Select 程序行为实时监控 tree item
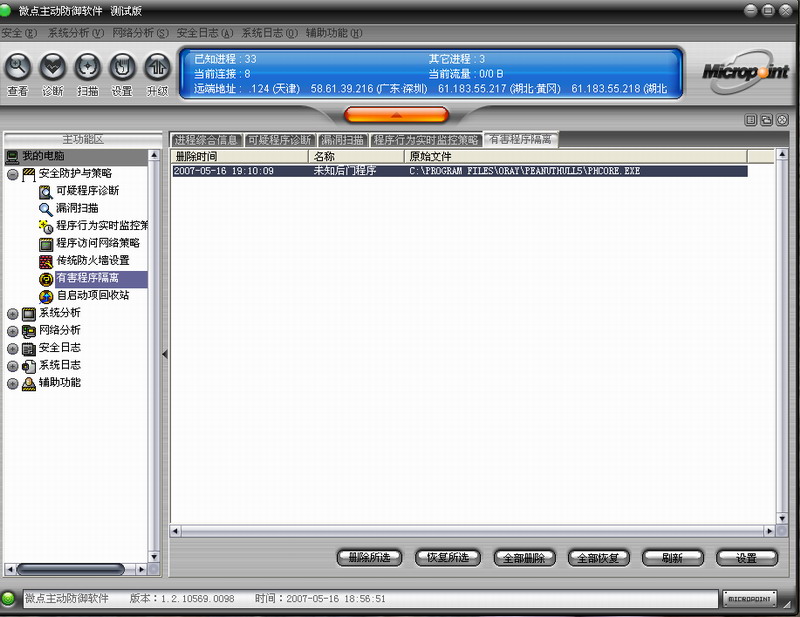The height and width of the screenshot is (617, 800). tap(102, 226)
